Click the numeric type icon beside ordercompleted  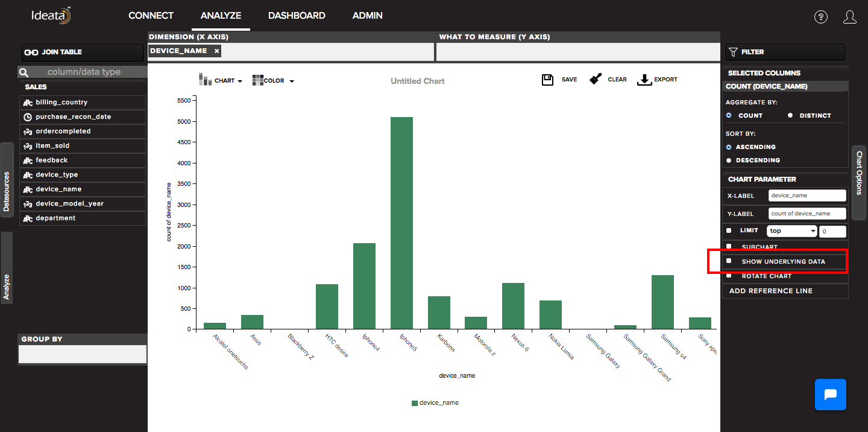28,132
